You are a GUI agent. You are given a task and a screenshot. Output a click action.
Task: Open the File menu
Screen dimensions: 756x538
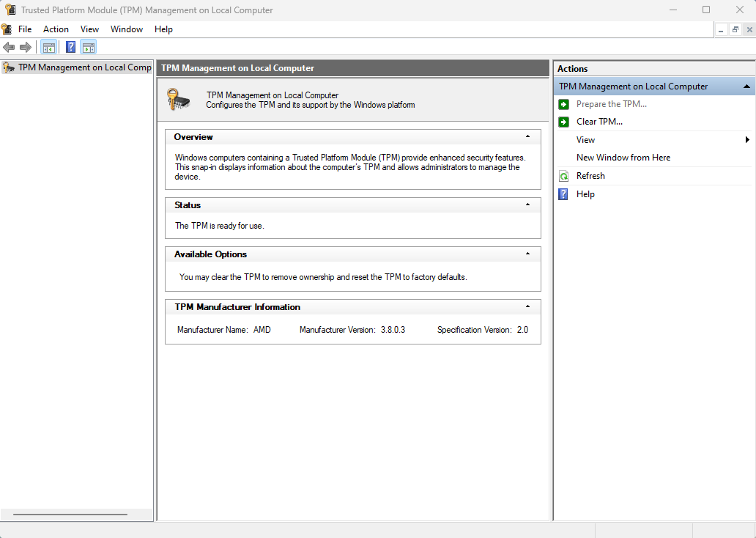pos(25,29)
